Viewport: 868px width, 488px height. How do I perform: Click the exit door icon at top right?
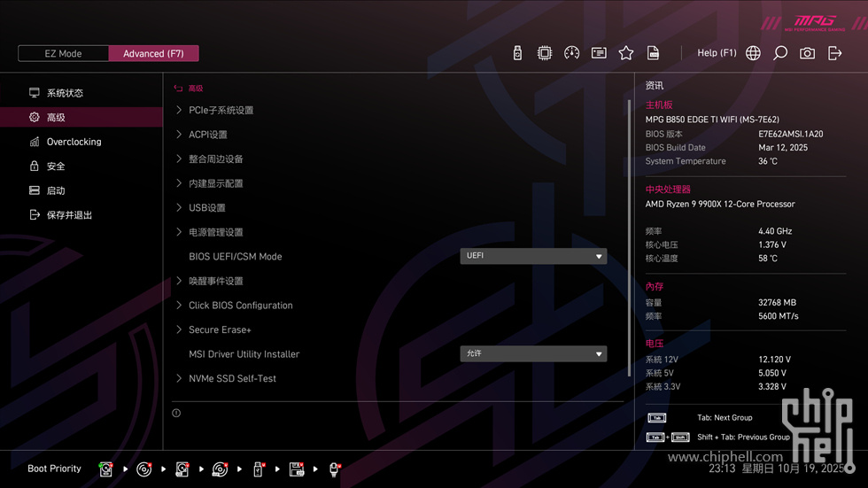834,53
